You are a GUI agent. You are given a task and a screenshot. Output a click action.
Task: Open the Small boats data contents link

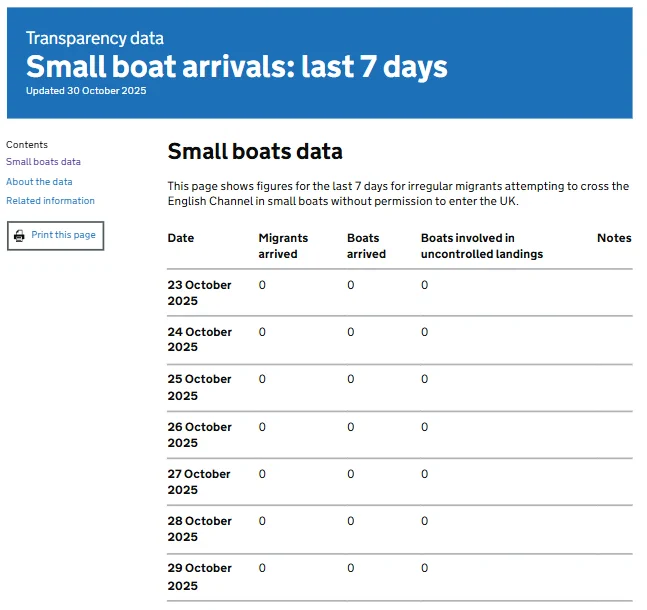pos(43,162)
